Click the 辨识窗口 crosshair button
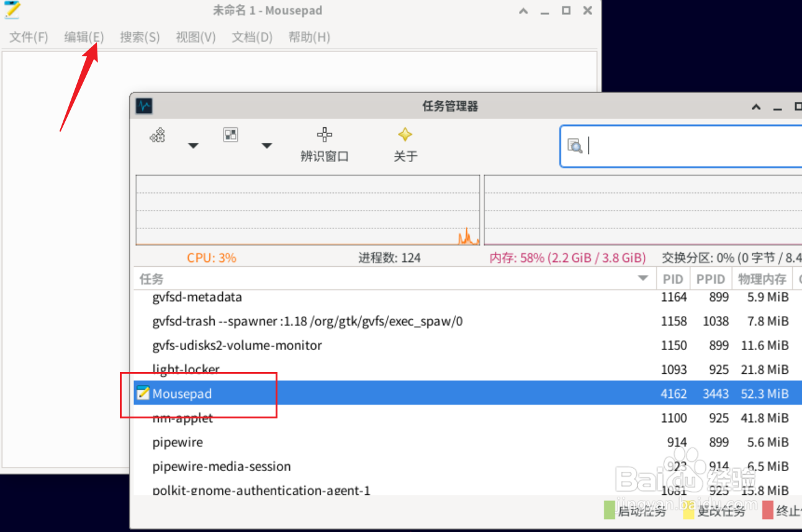The width and height of the screenshot is (802, 532). coord(325,145)
